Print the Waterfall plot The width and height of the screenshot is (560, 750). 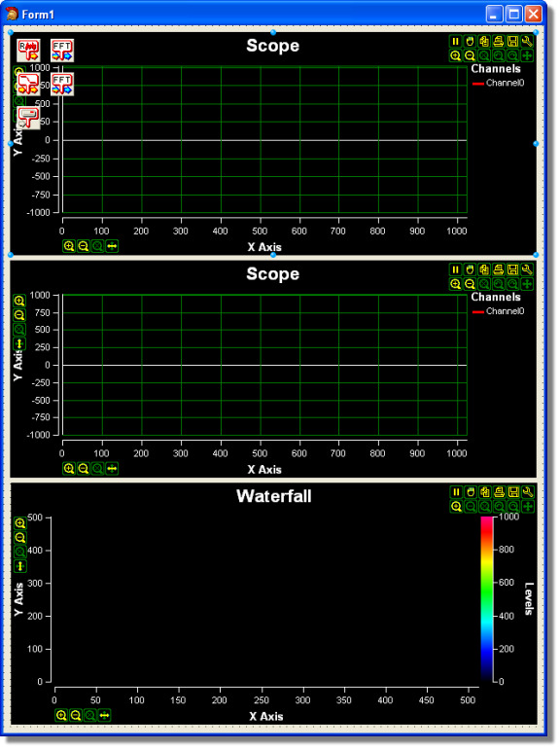tap(500, 492)
